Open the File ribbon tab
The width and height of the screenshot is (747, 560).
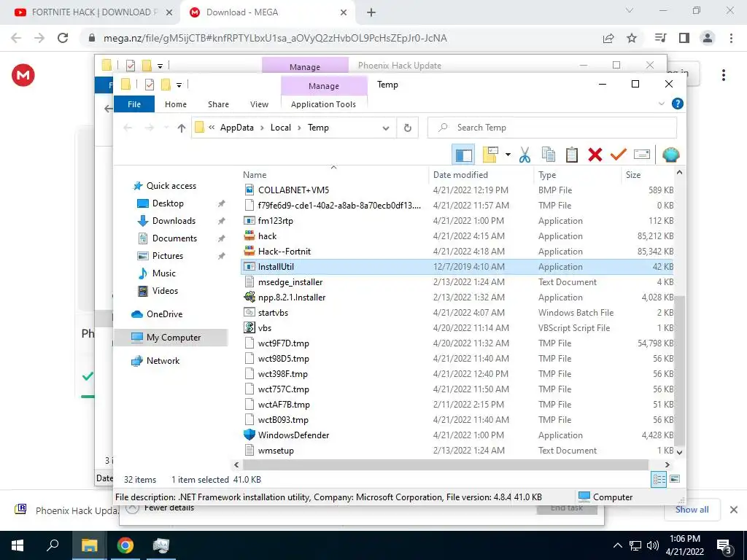coord(134,104)
